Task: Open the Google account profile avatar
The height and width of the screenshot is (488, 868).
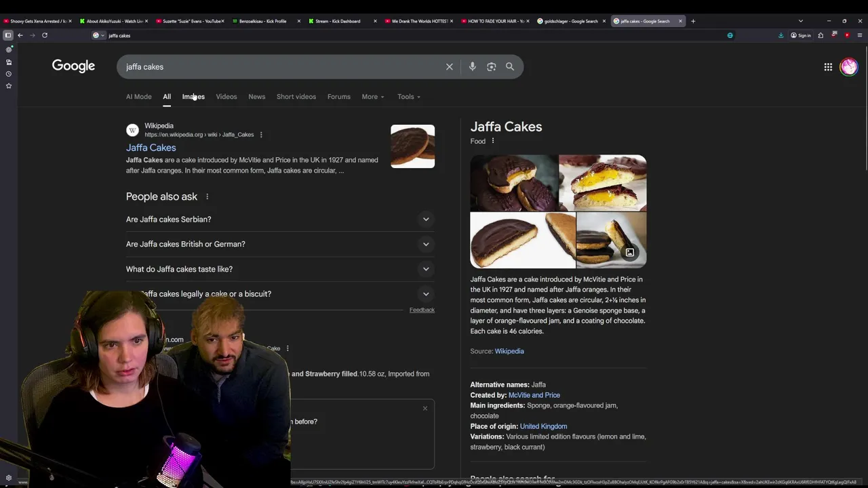Action: coord(849,66)
